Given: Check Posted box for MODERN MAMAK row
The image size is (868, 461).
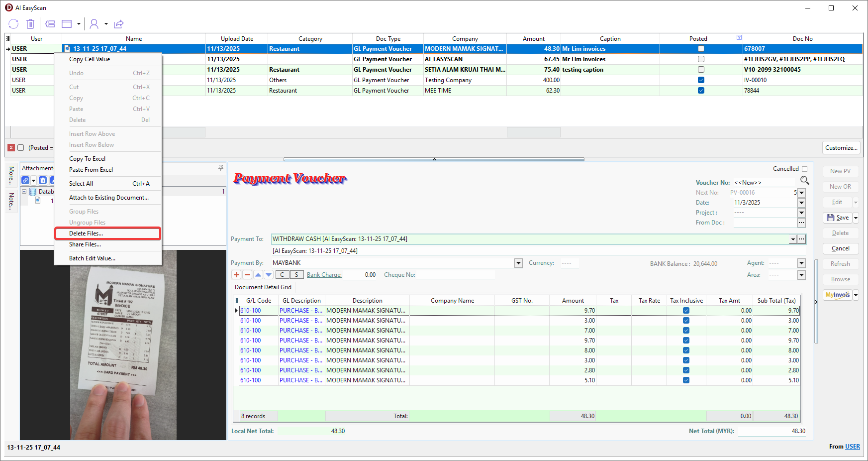Looking at the screenshot, I should tap(701, 49).
